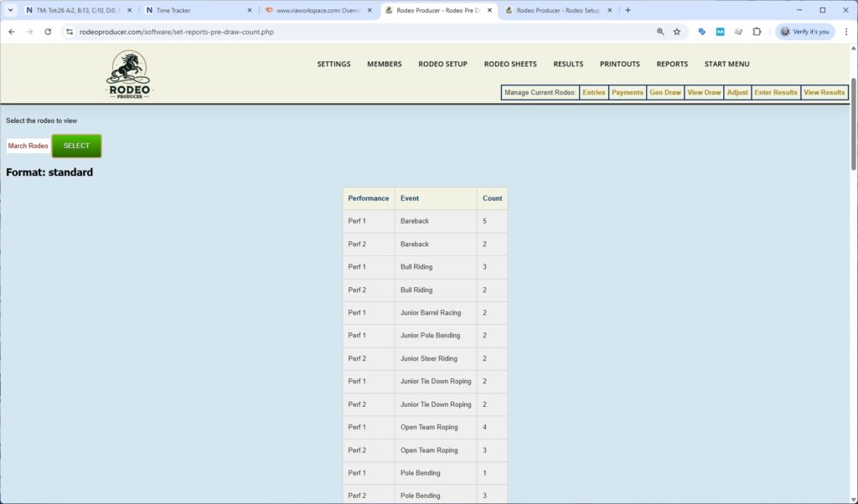
Task: Open the Gen Draw link
Action: tap(665, 92)
